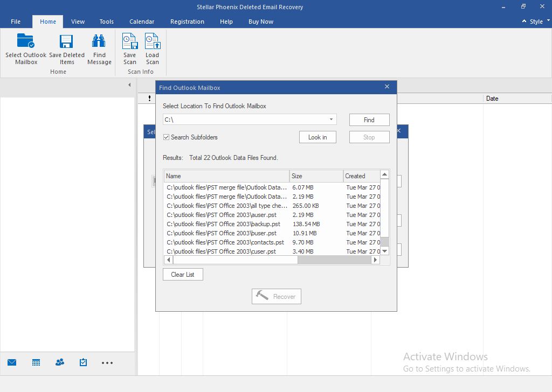
Task: Click the Stop button
Action: [x=369, y=137]
